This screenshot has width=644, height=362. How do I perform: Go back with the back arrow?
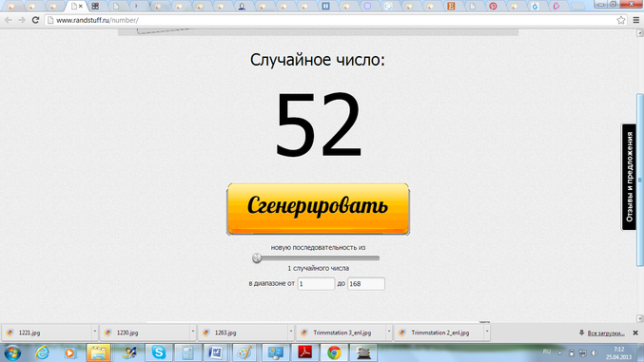coord(9,20)
